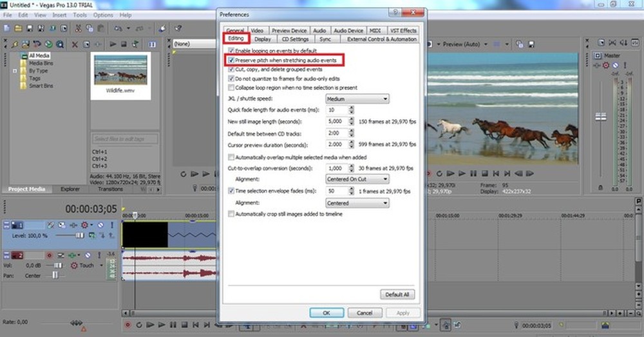The image size is (644, 337).
Task: Click the Open folder icon in the toolbar
Action: tap(18, 28)
